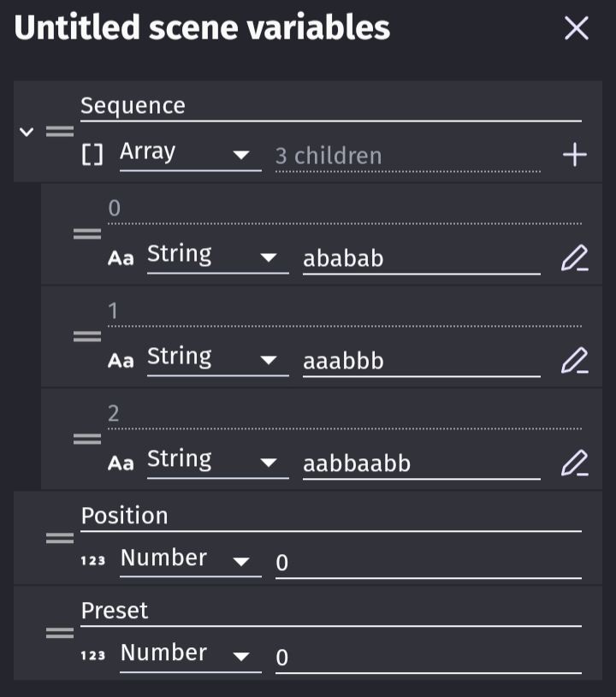
Task: Close the Untitled scene variables dialog
Action: [576, 27]
